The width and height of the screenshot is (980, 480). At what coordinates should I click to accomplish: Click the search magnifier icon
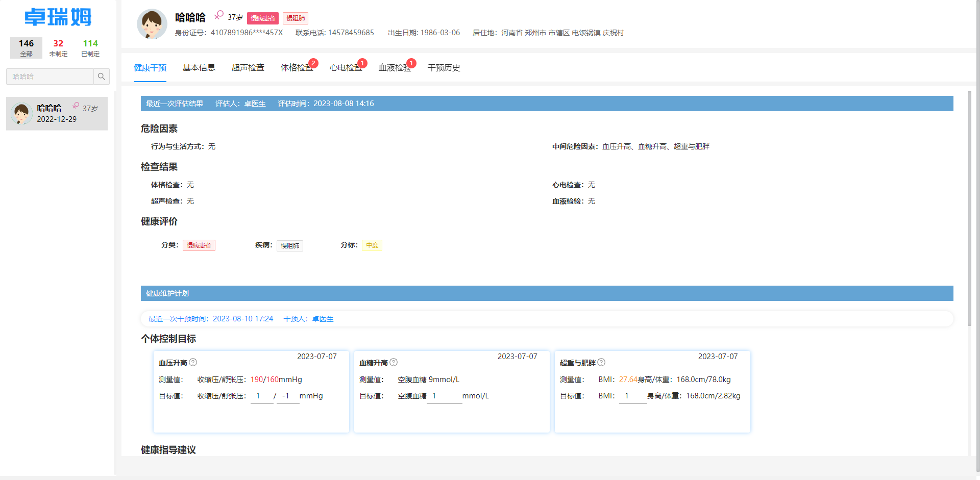point(102,77)
